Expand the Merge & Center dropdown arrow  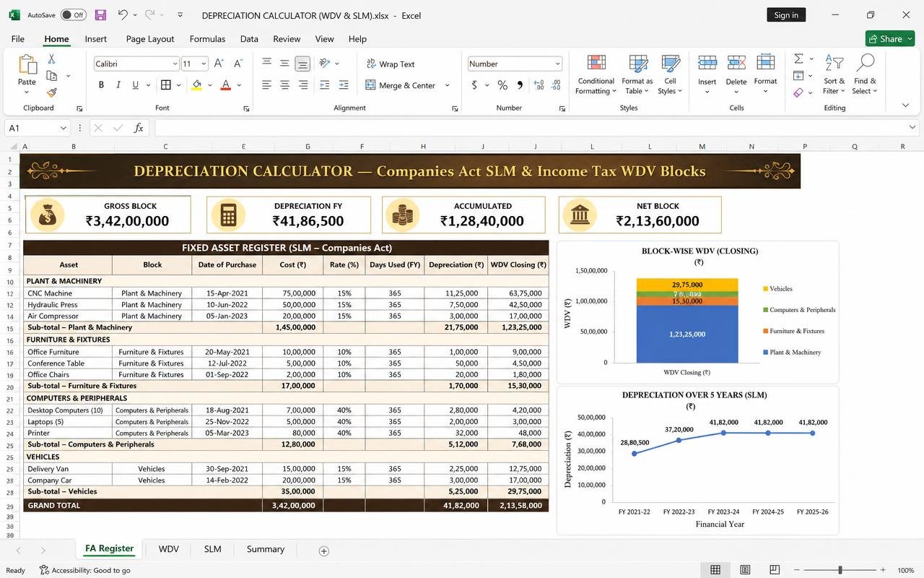(x=447, y=85)
